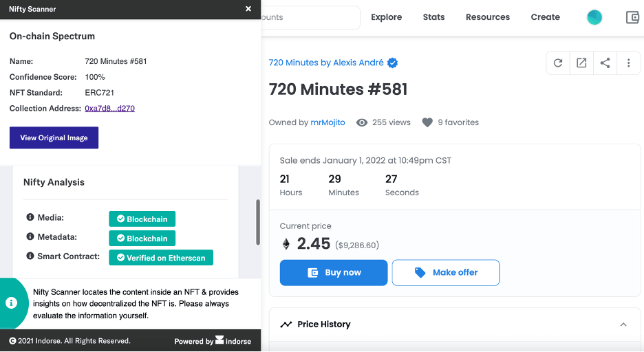Click the Buy now button
644x352 pixels.
(334, 272)
